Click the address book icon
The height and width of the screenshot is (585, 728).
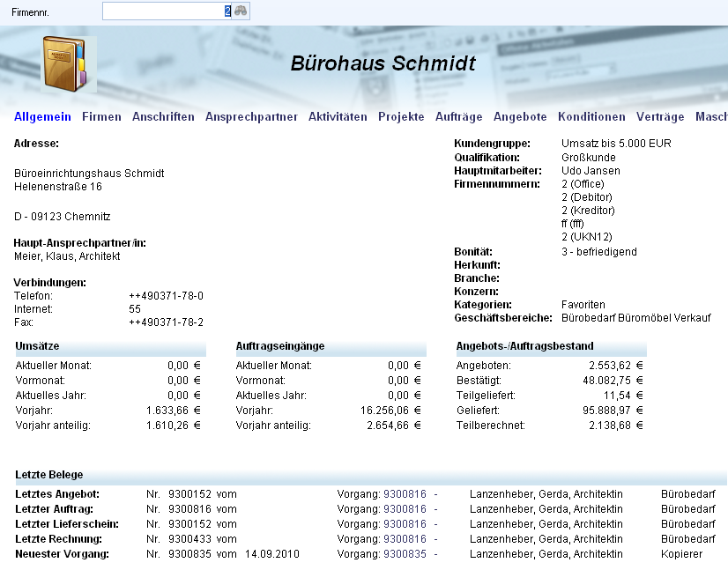(x=65, y=63)
